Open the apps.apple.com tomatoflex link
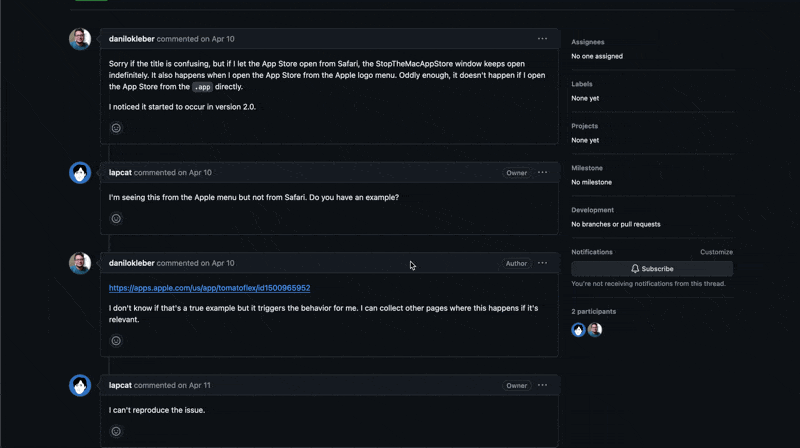 tap(209, 288)
